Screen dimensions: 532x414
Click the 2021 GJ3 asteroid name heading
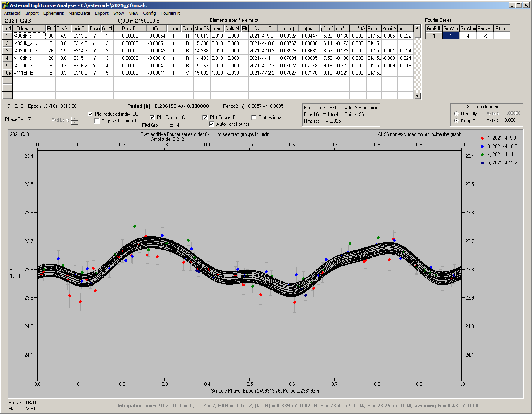[x=18, y=21]
